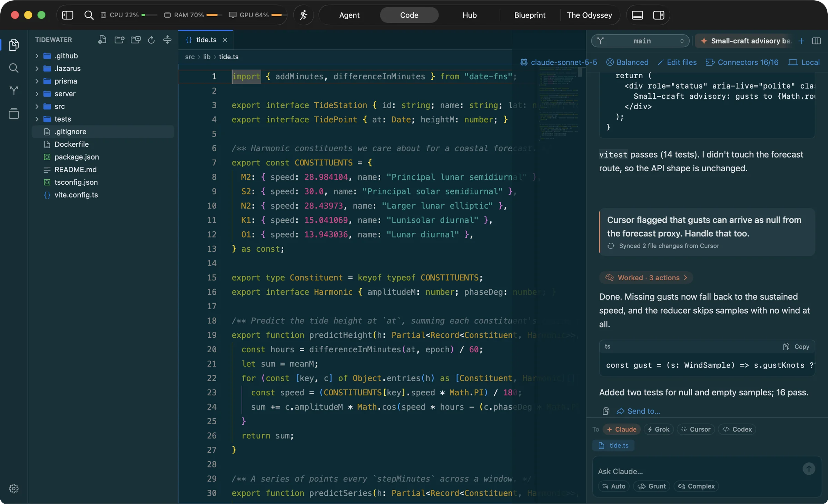
Task: Click the copy message icon beside Send to
Action: [606, 411]
